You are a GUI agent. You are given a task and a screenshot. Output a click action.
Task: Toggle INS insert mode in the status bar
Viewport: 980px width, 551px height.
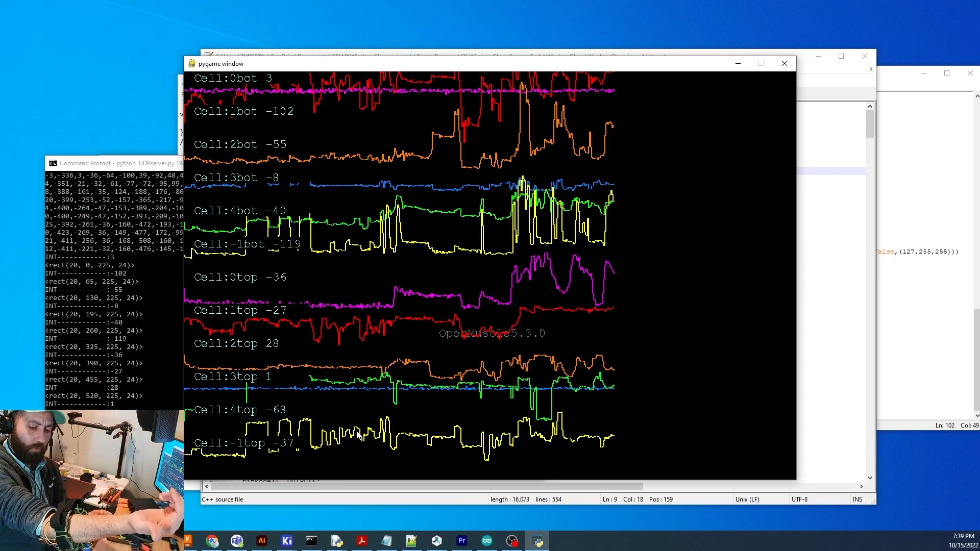click(857, 499)
